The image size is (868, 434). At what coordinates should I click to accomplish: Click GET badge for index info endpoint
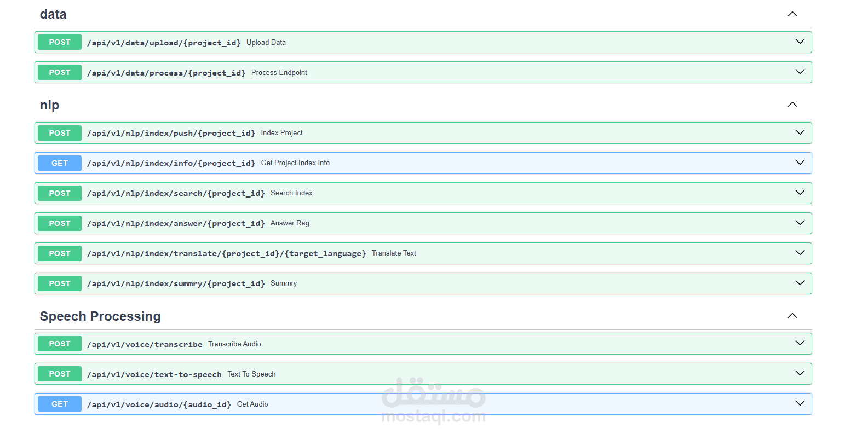(x=60, y=163)
